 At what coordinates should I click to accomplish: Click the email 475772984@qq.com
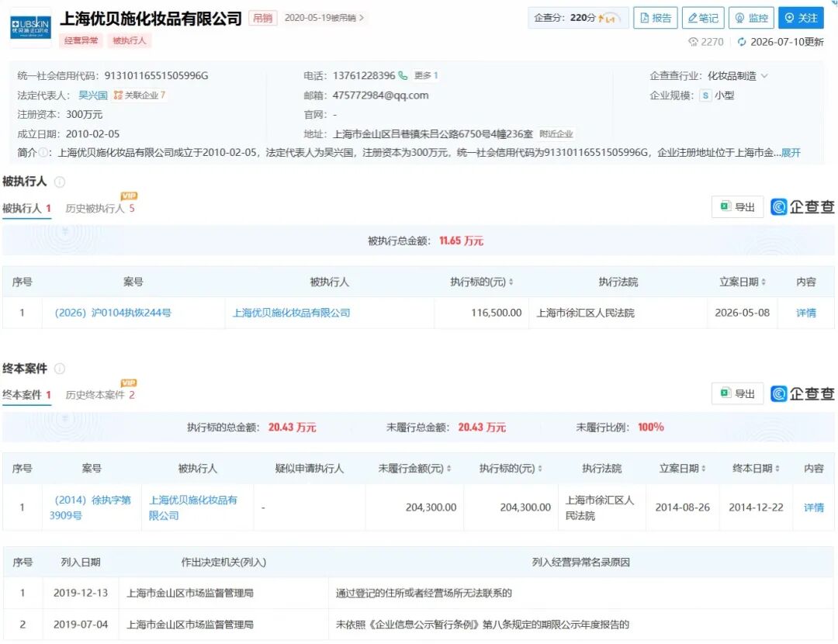click(x=380, y=95)
